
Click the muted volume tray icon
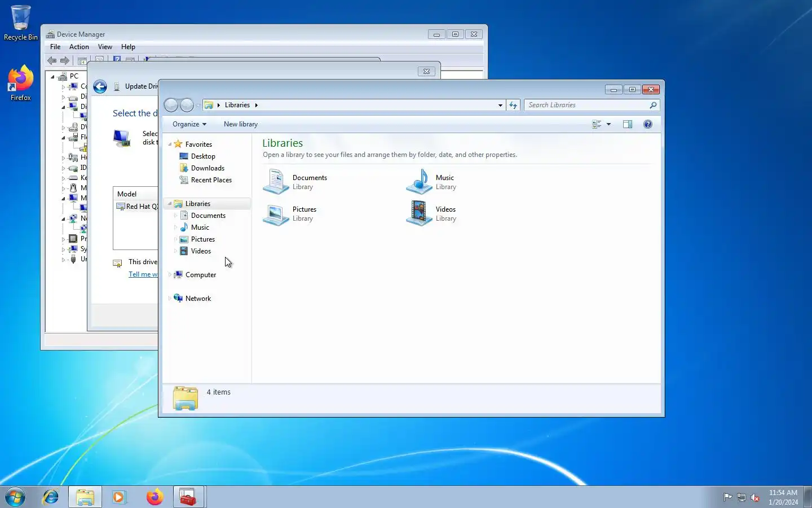tap(755, 497)
